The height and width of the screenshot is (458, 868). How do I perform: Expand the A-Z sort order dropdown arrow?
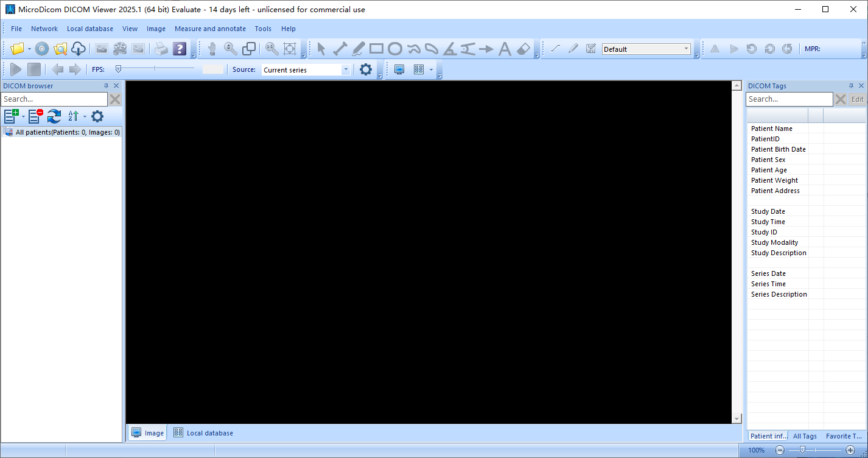85,116
